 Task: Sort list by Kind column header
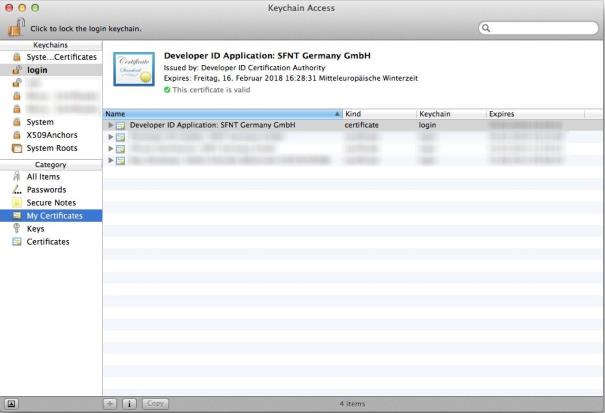[x=379, y=114]
